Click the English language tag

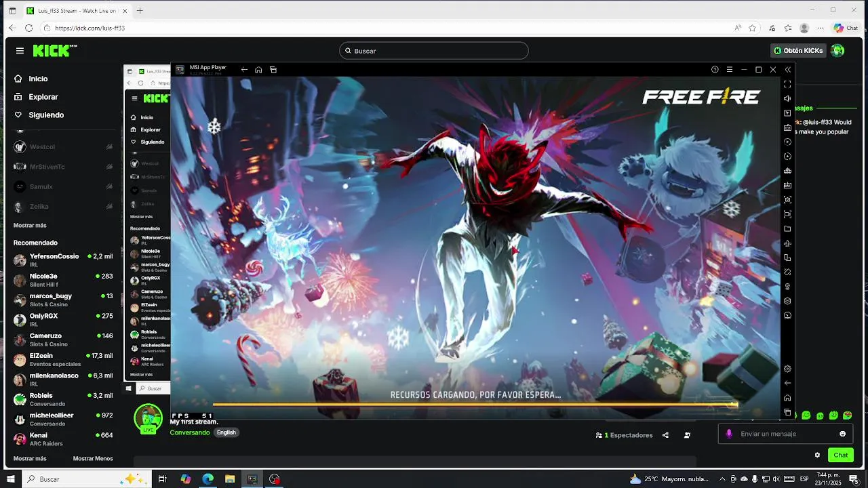pos(226,432)
